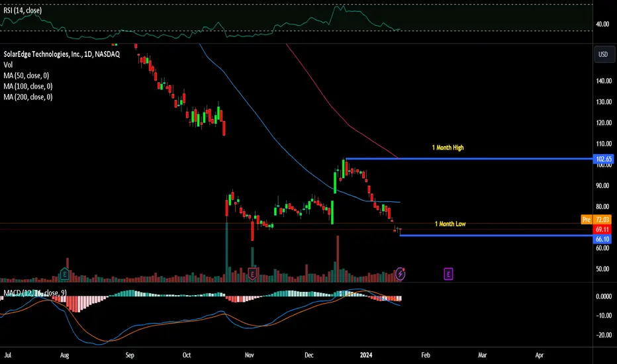Click the 140.00 price axis value
This screenshot has width=617, height=364.
click(x=604, y=81)
